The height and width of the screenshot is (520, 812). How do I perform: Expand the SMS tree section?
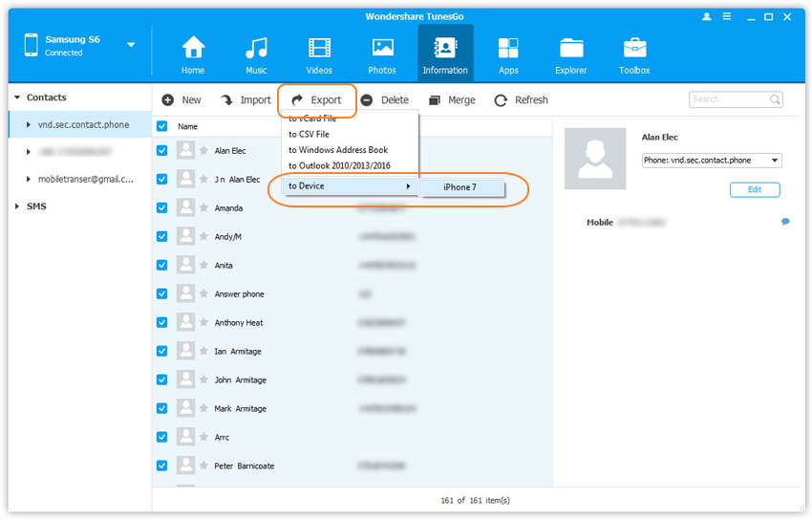coord(18,206)
